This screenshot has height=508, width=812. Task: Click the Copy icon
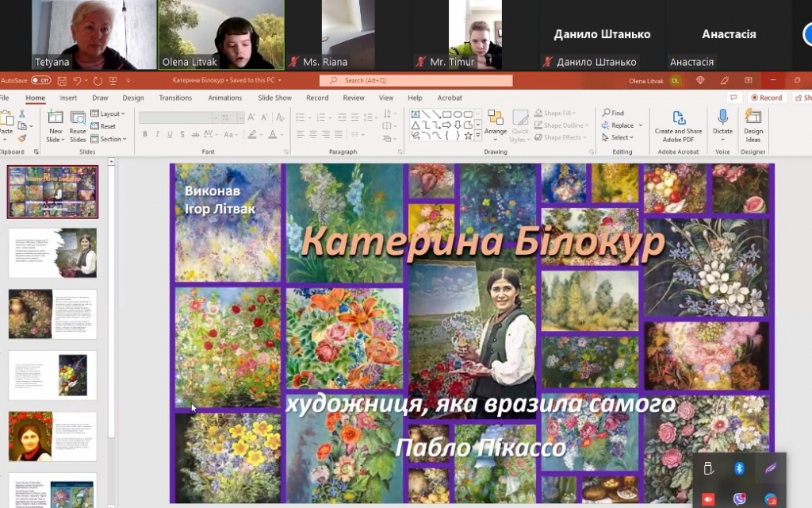[x=21, y=126]
